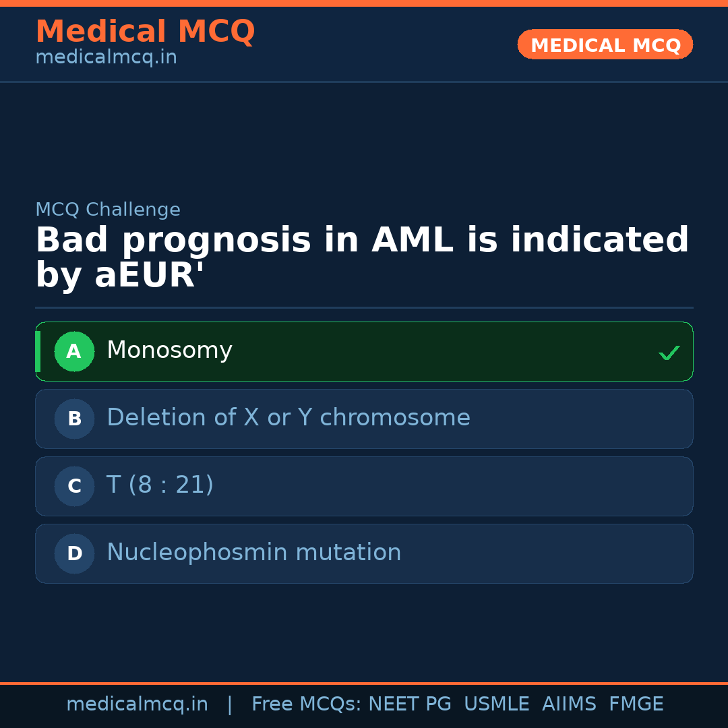Viewport: 728px width, 728px height.
Task: Click the MCQ Challenge label
Action: (108, 210)
